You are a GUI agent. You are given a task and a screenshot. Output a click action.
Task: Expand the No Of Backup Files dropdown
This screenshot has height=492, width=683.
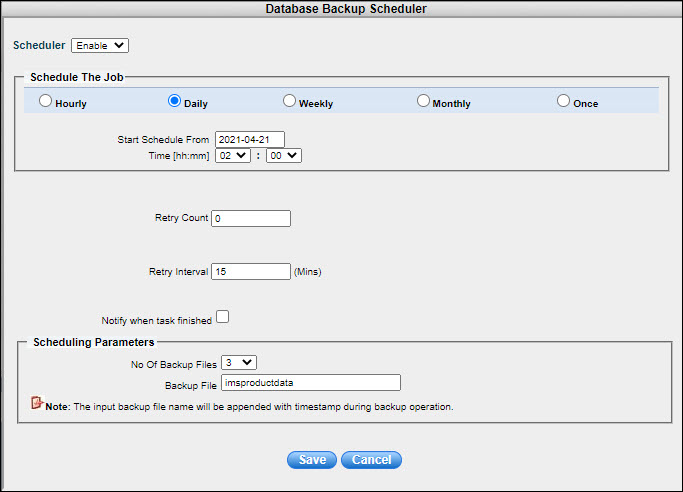[x=239, y=362]
